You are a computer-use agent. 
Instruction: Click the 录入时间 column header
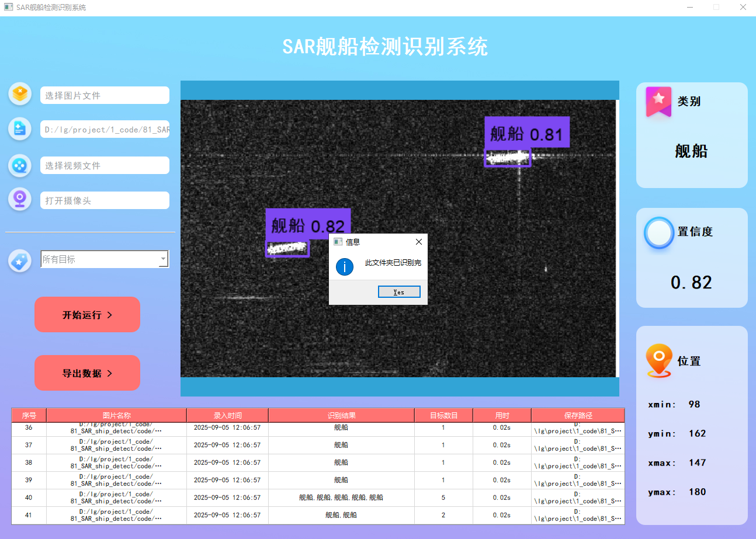click(x=227, y=415)
